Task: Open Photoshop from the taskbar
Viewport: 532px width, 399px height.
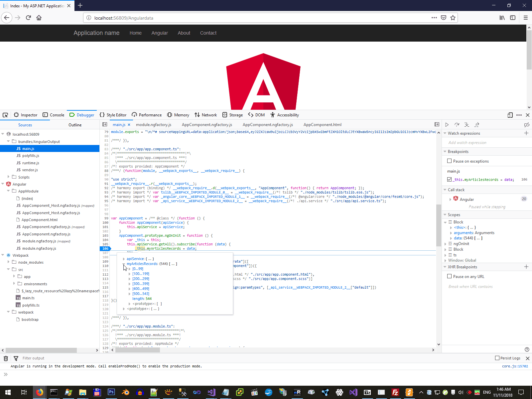Action: tap(111, 392)
